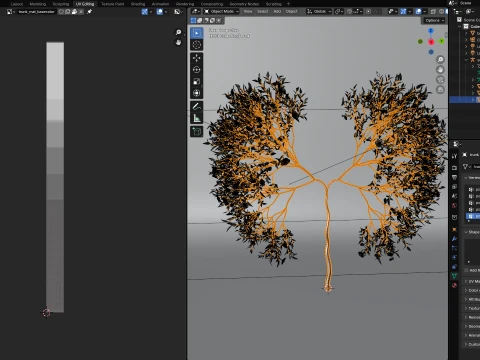
Task: Open the Physics properties tab
Action: click(x=454, y=257)
